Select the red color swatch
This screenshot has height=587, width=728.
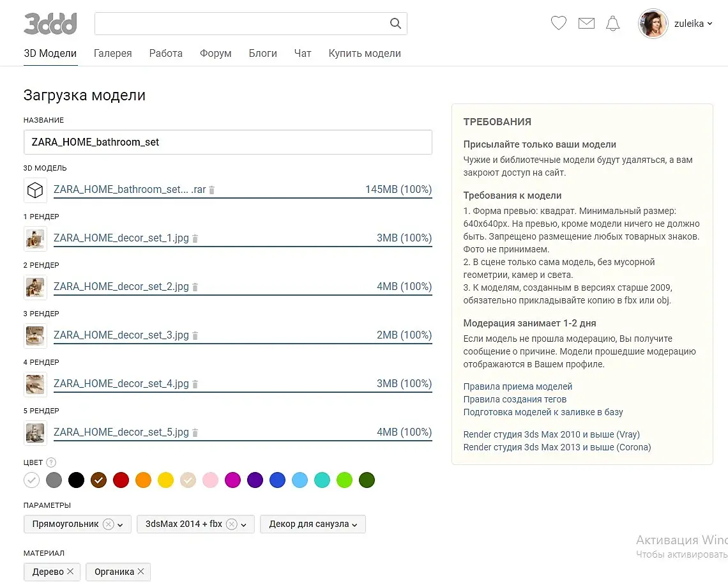tap(121, 480)
